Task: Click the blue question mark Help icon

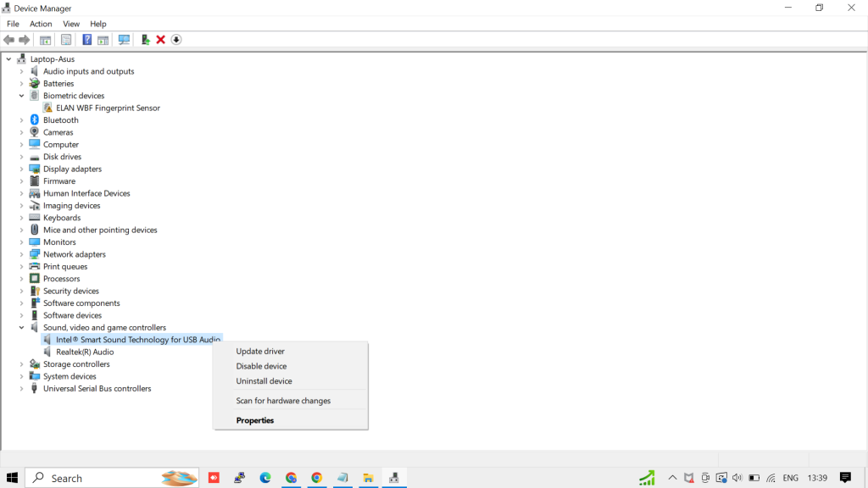Action: click(86, 40)
